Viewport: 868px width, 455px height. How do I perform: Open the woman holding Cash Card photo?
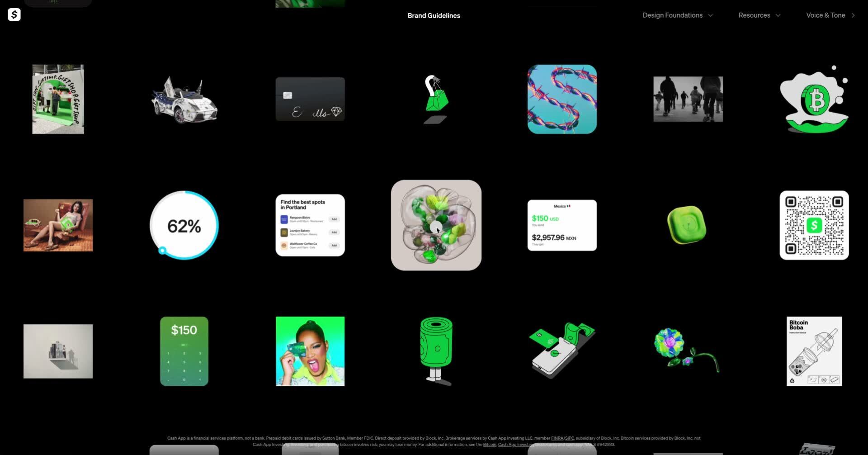[x=310, y=351]
